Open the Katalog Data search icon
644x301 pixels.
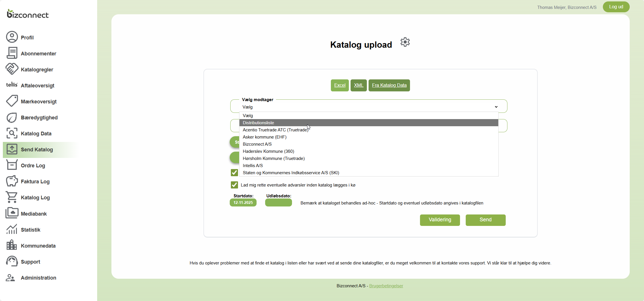(12, 133)
